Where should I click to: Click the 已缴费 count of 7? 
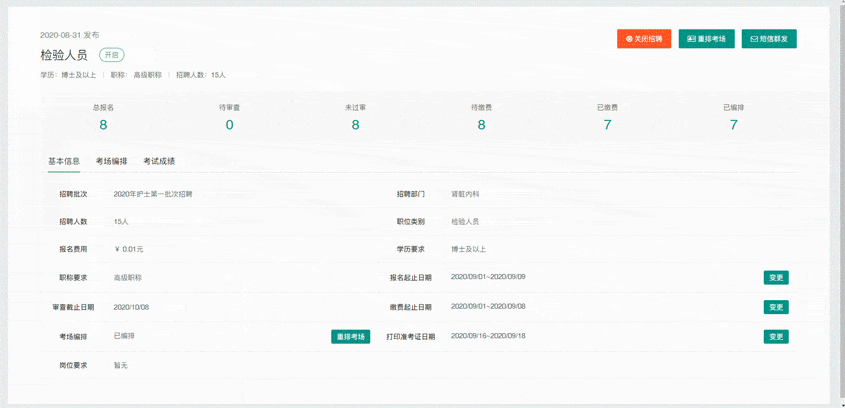[607, 125]
